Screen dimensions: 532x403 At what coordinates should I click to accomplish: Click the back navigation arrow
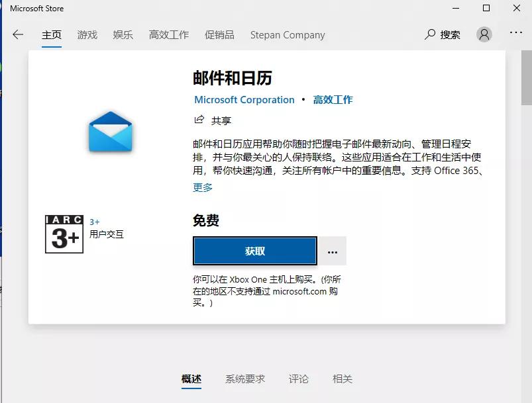point(18,35)
